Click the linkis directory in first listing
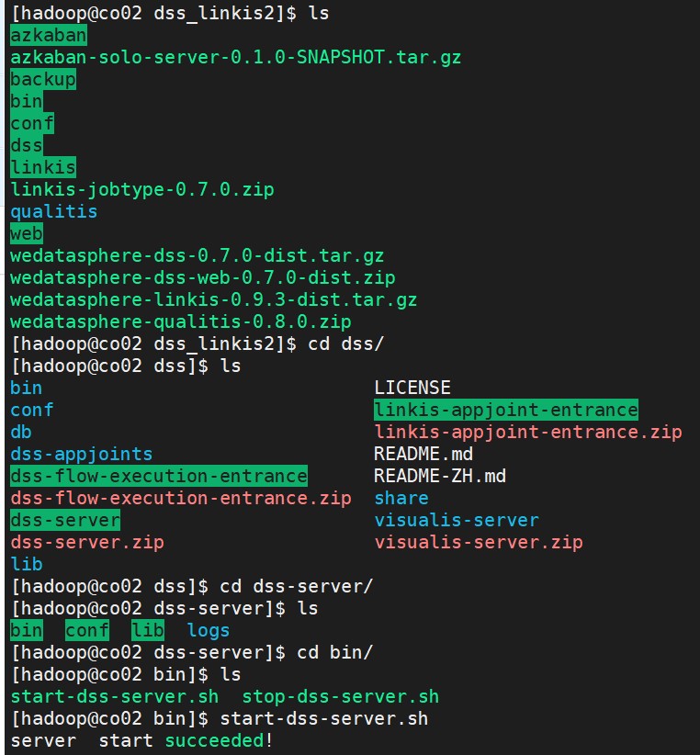700x755 pixels. pos(43,167)
